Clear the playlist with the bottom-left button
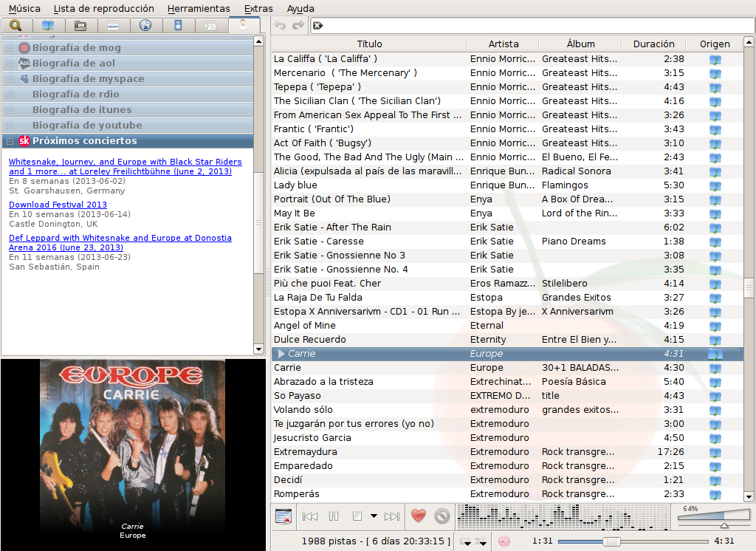This screenshot has width=756, height=551. (x=283, y=516)
